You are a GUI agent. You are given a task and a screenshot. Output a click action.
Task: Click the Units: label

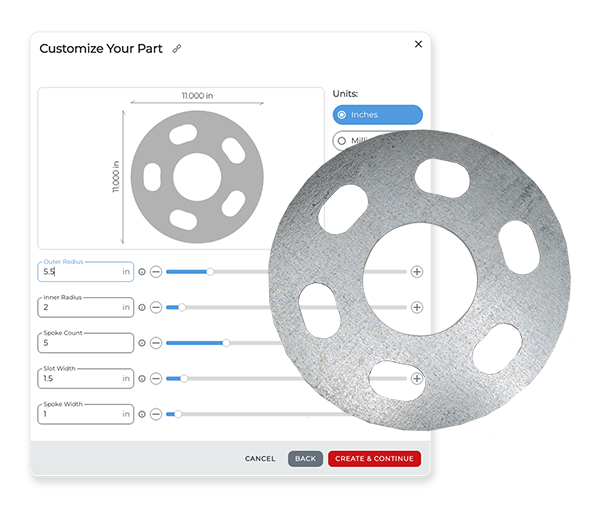coord(345,94)
